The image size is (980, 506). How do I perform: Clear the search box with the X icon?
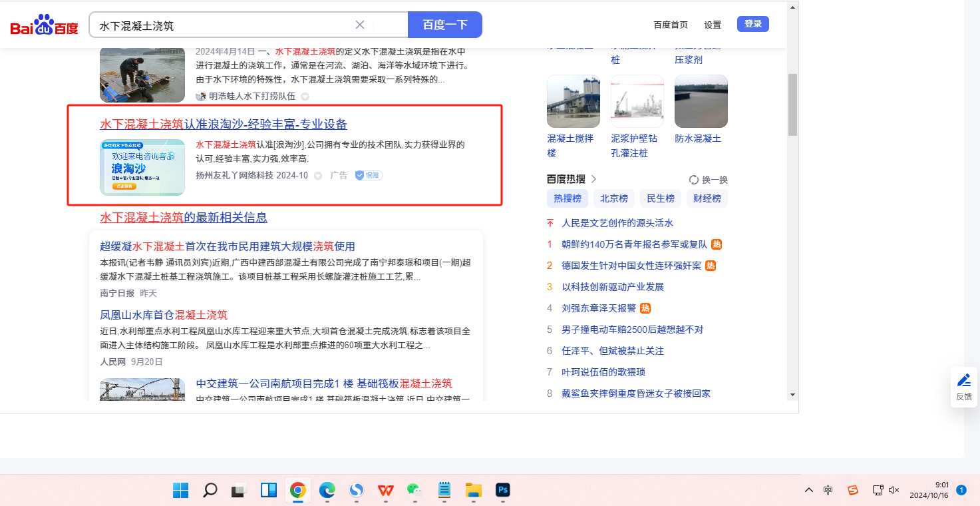360,25
